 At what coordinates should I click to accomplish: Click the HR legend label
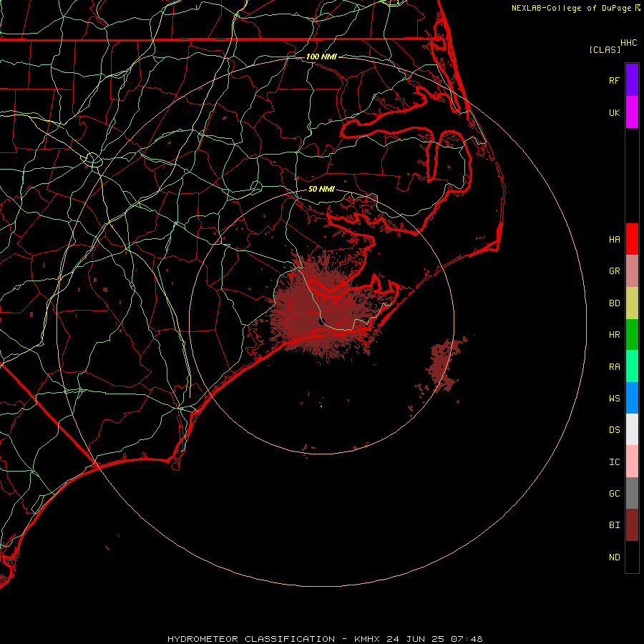pyautogui.click(x=614, y=335)
